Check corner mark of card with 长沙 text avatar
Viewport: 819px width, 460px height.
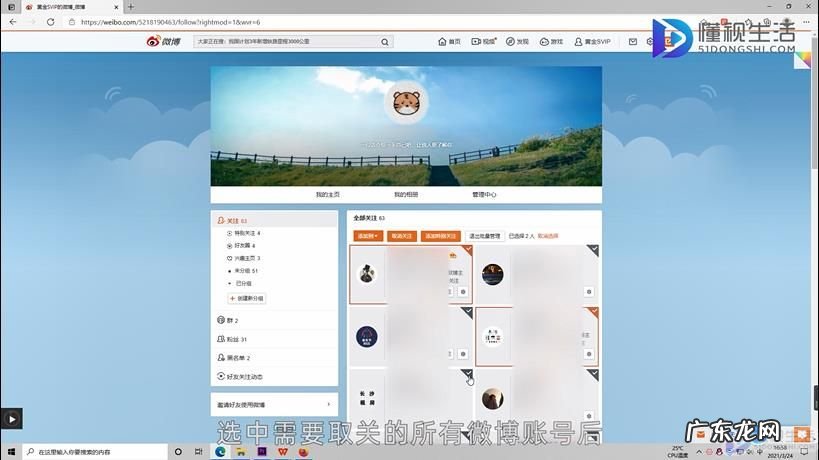click(x=467, y=374)
